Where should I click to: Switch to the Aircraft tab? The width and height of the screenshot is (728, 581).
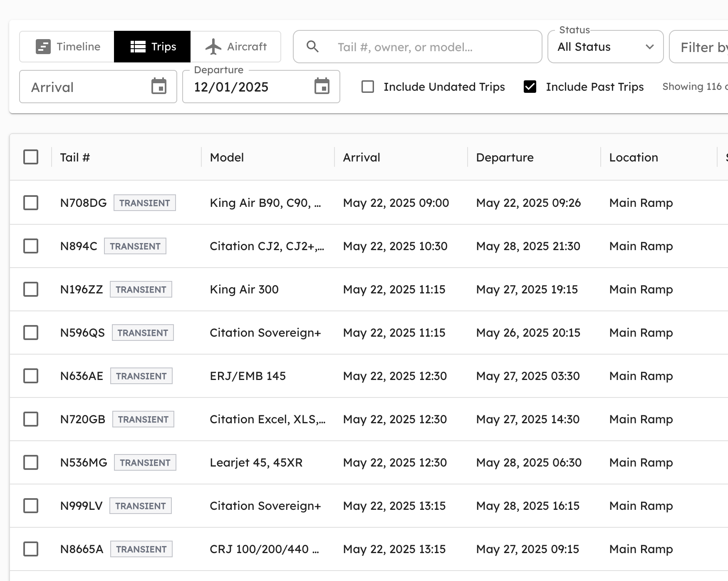[235, 47]
